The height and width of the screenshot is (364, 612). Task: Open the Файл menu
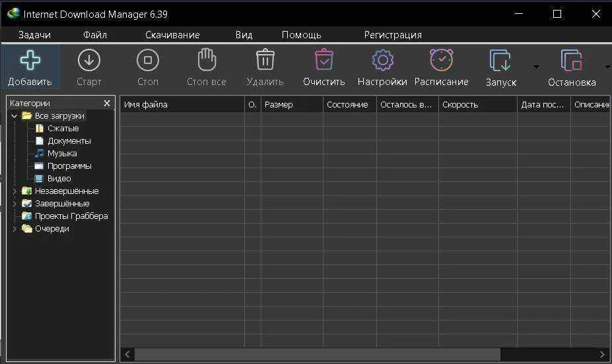95,35
